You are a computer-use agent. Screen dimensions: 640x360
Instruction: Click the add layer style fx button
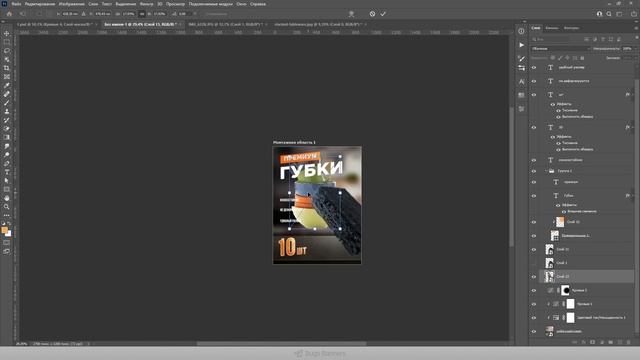[x=584, y=342]
